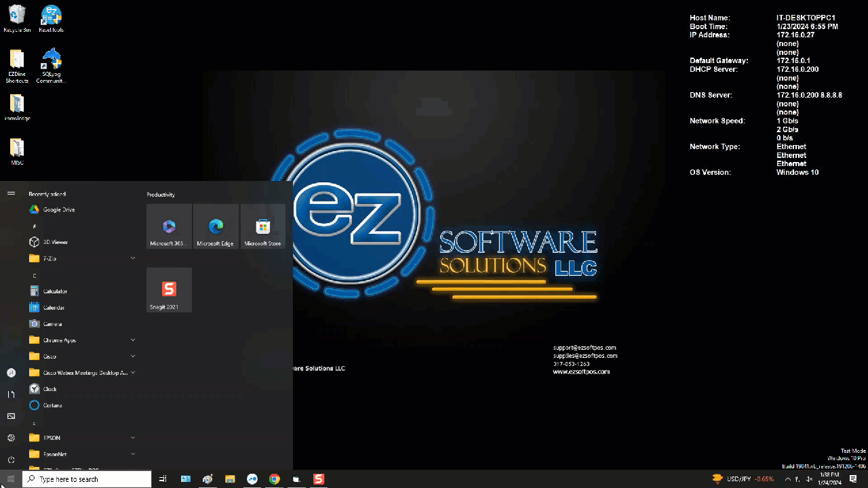Open the Microsoft 365 tile
Image resolution: width=868 pixels, height=488 pixels.
point(169,226)
